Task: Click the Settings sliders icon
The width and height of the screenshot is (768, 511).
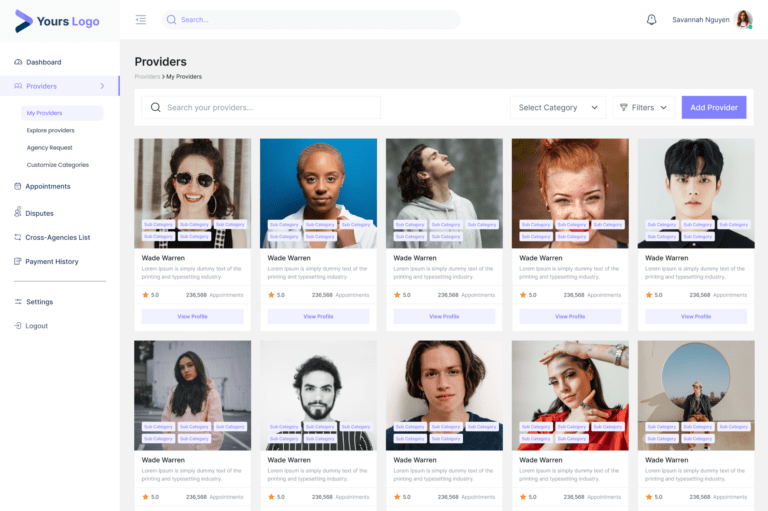Action: [18, 302]
